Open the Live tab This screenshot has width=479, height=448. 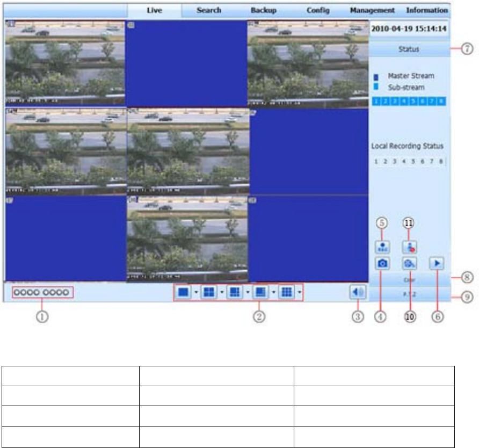coord(154,10)
